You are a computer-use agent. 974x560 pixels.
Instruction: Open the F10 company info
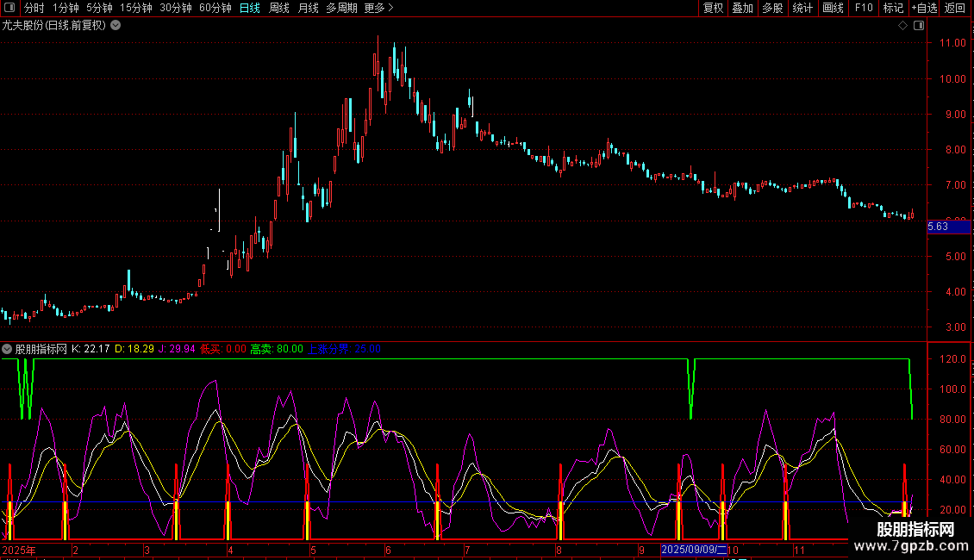(863, 9)
